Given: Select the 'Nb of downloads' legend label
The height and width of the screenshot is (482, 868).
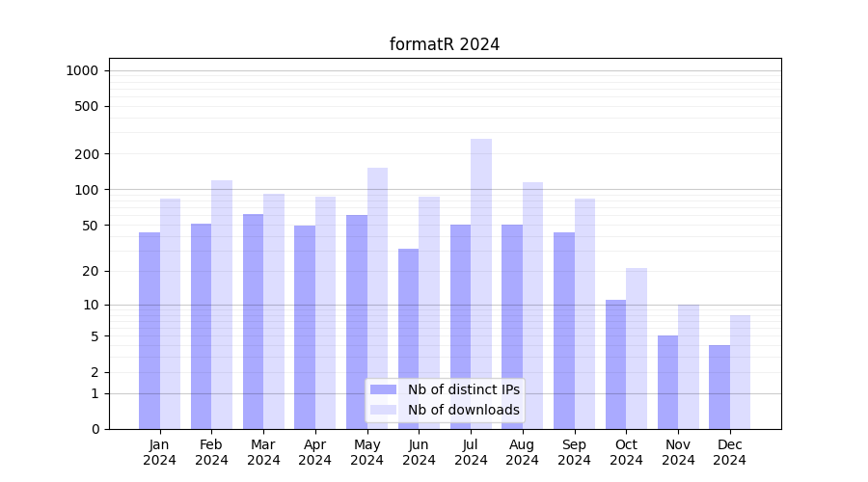Looking at the screenshot, I should pyautogui.click(x=463, y=410).
